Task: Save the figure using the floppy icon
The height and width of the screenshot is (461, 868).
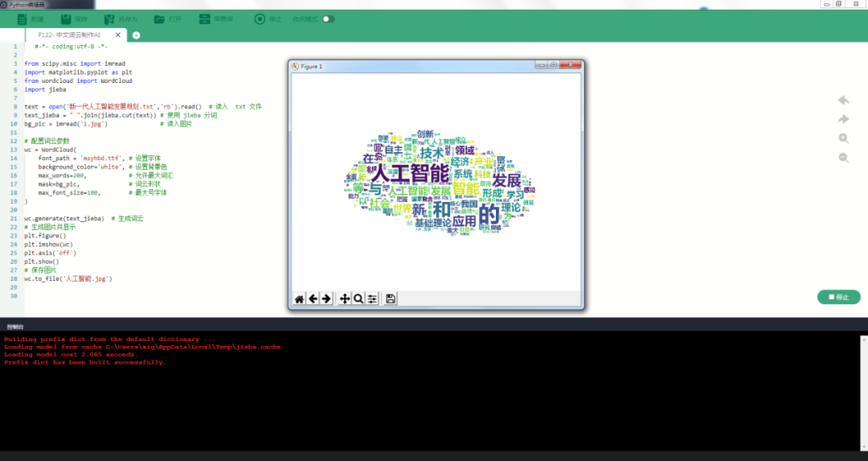Action: pos(391,298)
